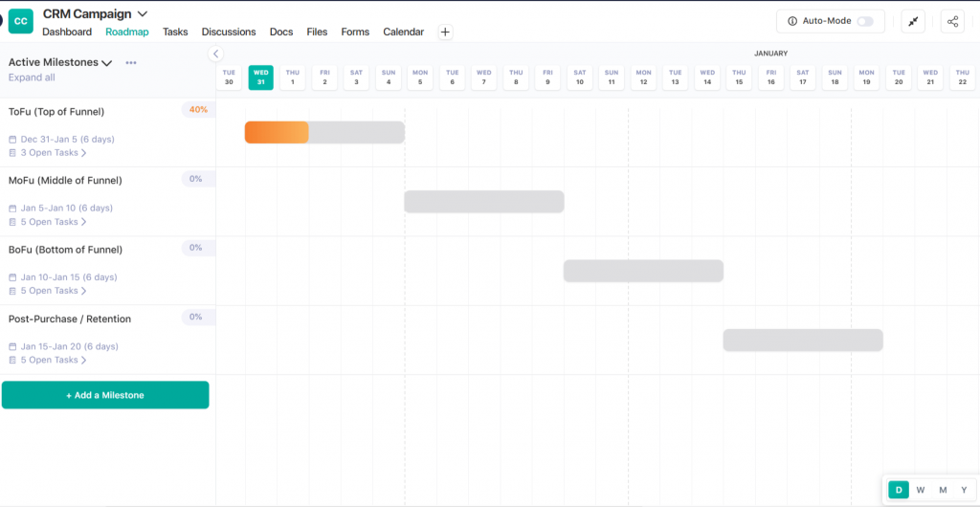Viewport: 980px width, 507px height.
Task: Select the MoFu (Middle of Funnel) milestone
Action: pyautogui.click(x=65, y=181)
